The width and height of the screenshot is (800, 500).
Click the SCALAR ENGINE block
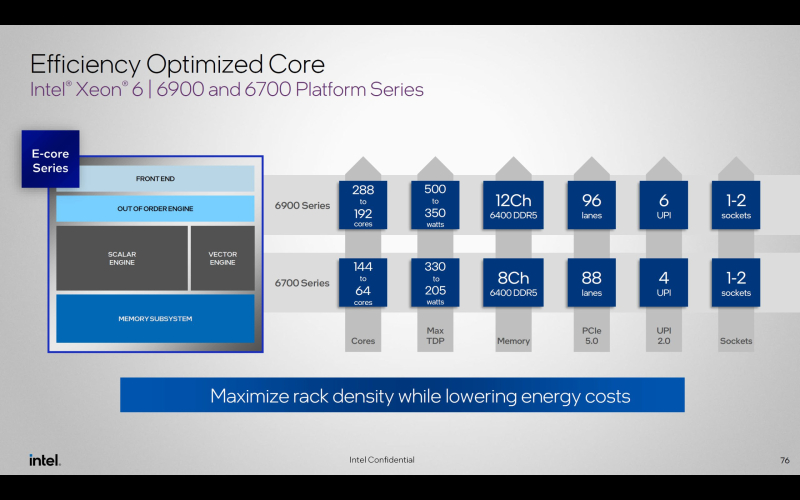(x=122, y=258)
